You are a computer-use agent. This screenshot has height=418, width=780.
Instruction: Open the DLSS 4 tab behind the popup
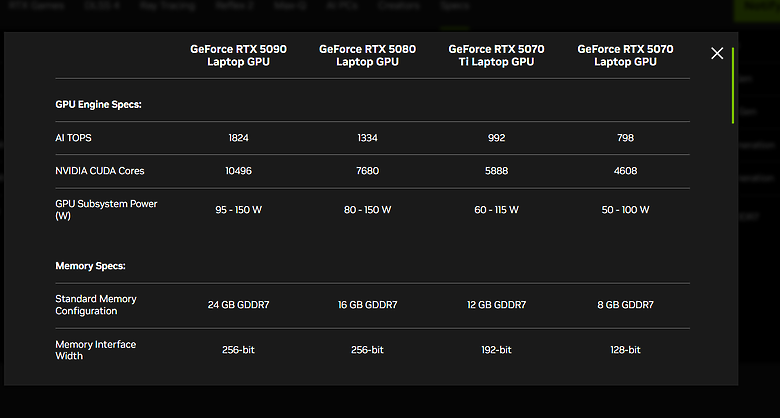point(102,6)
